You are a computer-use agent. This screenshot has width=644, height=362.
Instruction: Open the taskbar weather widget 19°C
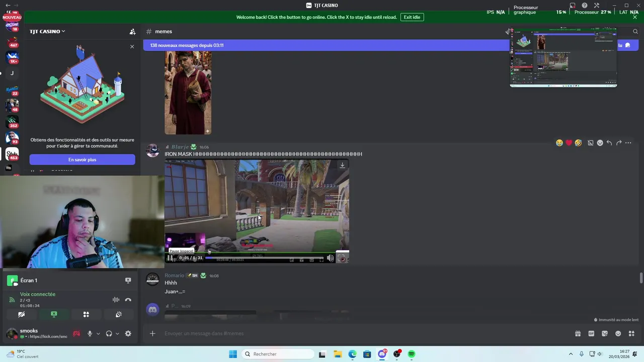click(x=22, y=354)
